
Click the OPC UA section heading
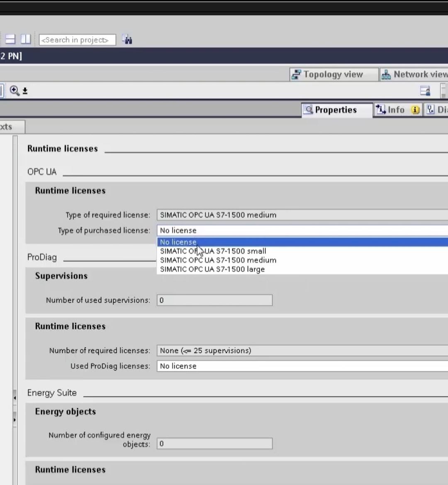coord(42,171)
